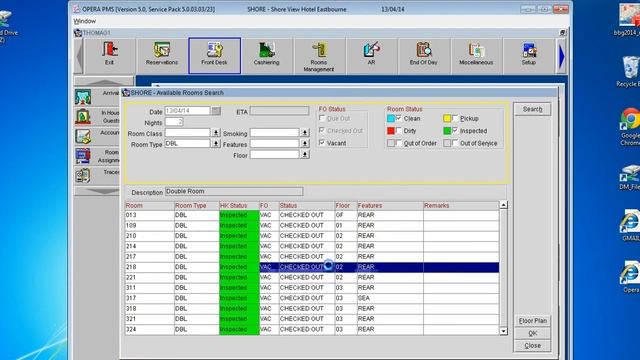Screen dimensions: 640x360
Task: Click the OK button
Action: pos(533,333)
